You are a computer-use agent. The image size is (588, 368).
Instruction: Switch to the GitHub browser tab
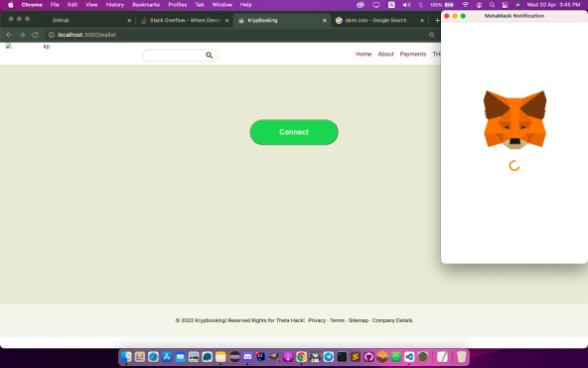[87, 20]
